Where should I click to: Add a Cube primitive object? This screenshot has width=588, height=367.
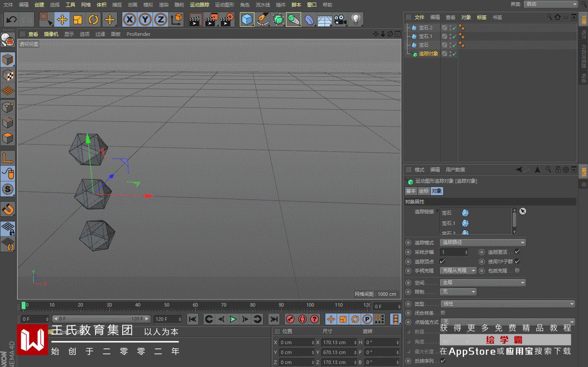click(x=247, y=19)
